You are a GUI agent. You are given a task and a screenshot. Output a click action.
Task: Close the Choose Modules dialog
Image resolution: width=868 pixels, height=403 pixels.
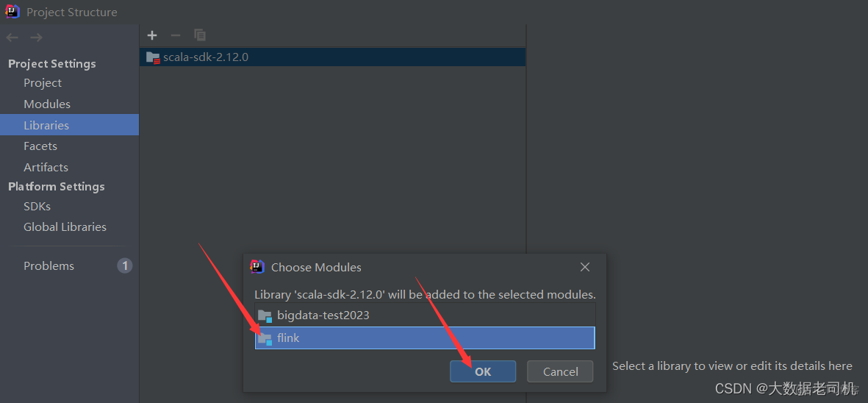click(585, 267)
